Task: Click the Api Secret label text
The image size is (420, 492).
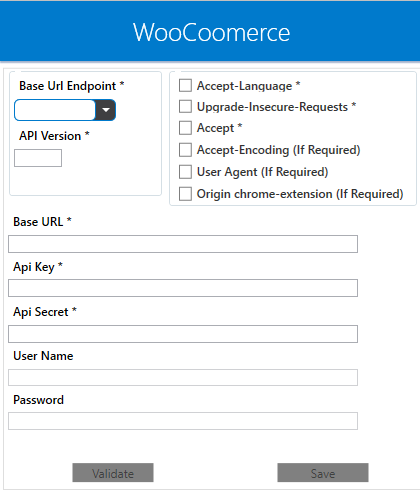Action: (x=45, y=312)
